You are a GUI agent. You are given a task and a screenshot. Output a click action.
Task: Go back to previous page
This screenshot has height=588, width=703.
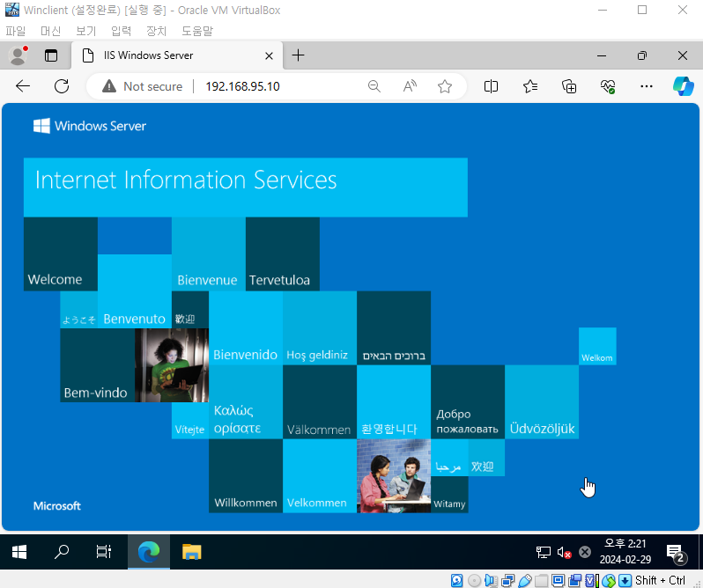click(22, 86)
